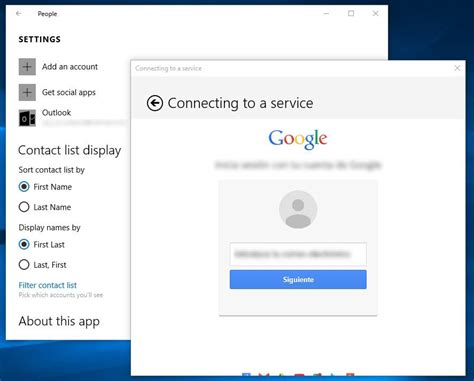Click 'Connecting to a service' title bar text

click(x=168, y=68)
